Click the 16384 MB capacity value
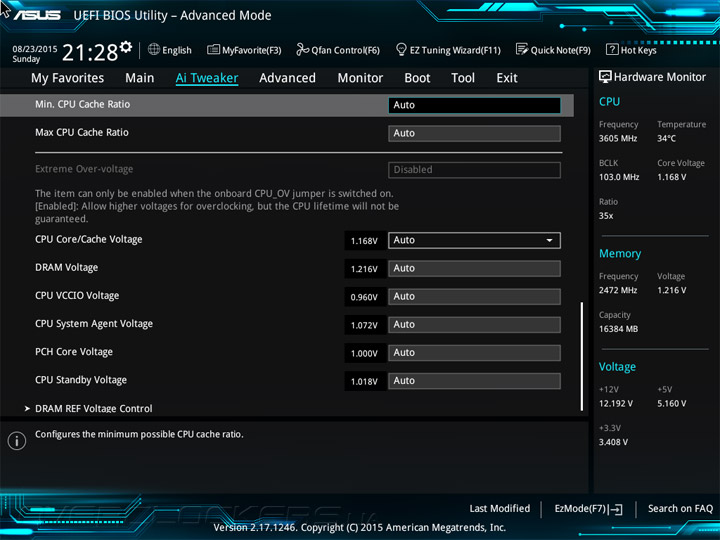720x540 pixels. click(x=619, y=329)
